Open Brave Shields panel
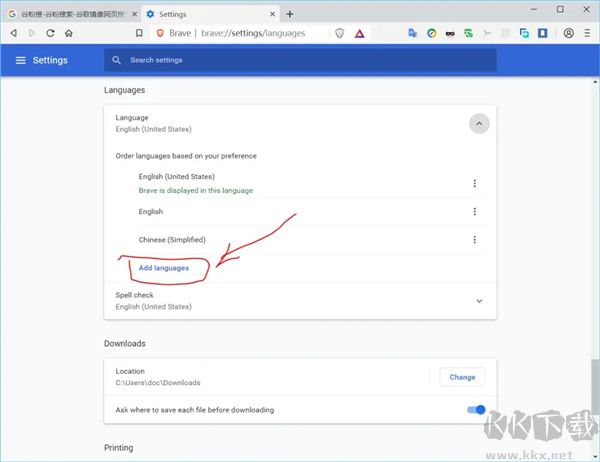600x462 pixels. [x=339, y=33]
